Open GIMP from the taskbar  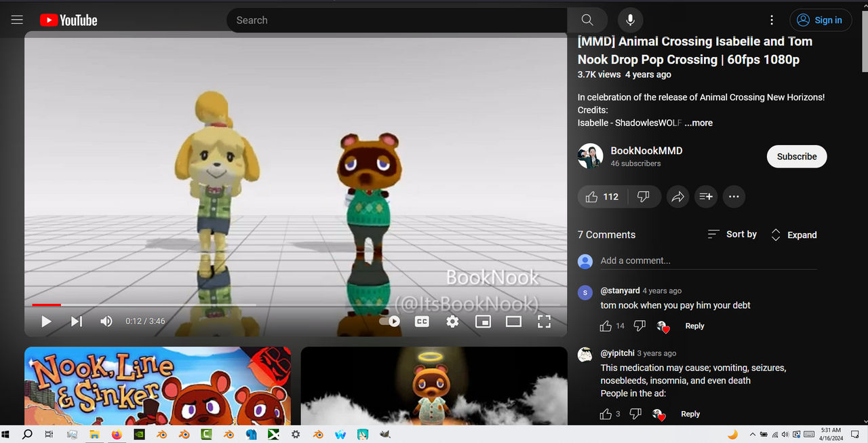point(385,434)
